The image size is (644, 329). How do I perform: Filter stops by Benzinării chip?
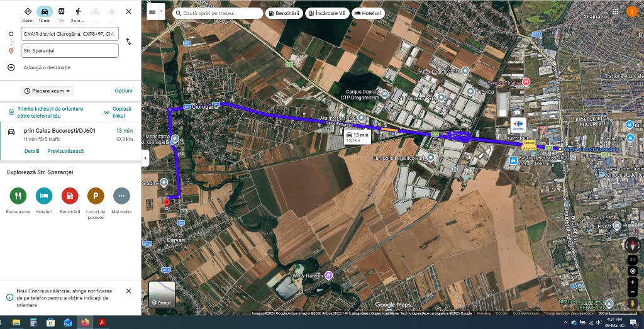click(285, 14)
